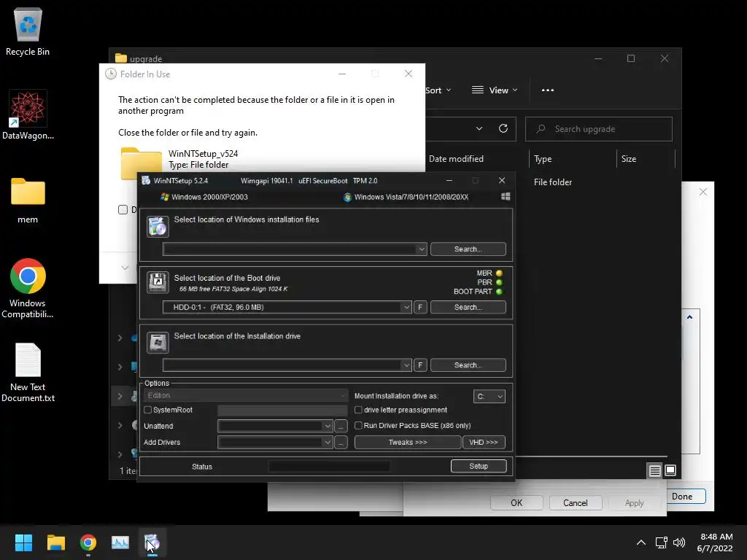
Task: Browse for drivers folder with ... button
Action: (x=341, y=443)
